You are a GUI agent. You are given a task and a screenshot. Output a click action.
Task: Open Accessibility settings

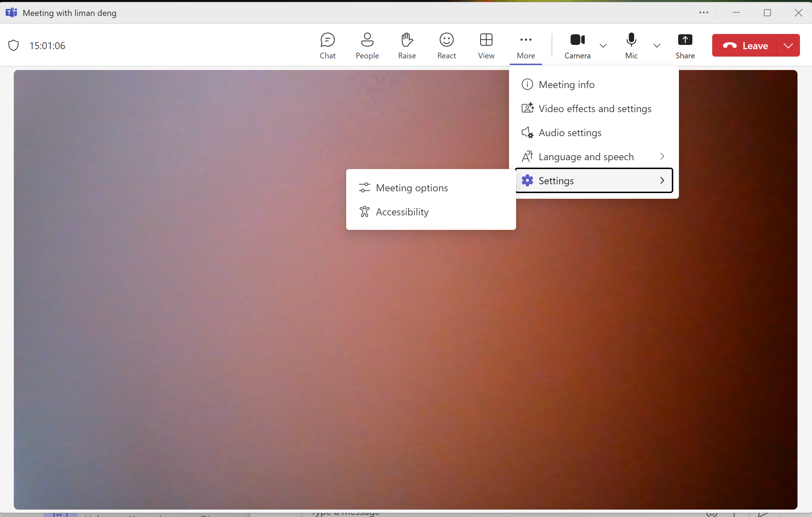point(431,212)
